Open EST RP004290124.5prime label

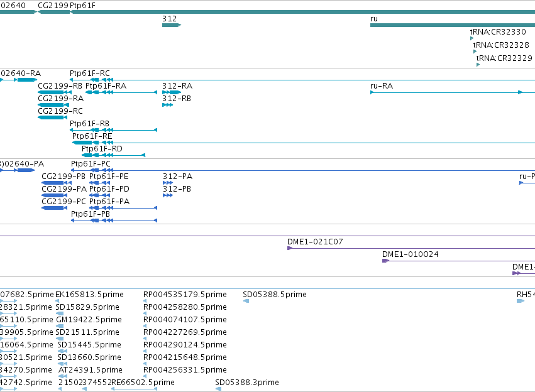coord(185,345)
